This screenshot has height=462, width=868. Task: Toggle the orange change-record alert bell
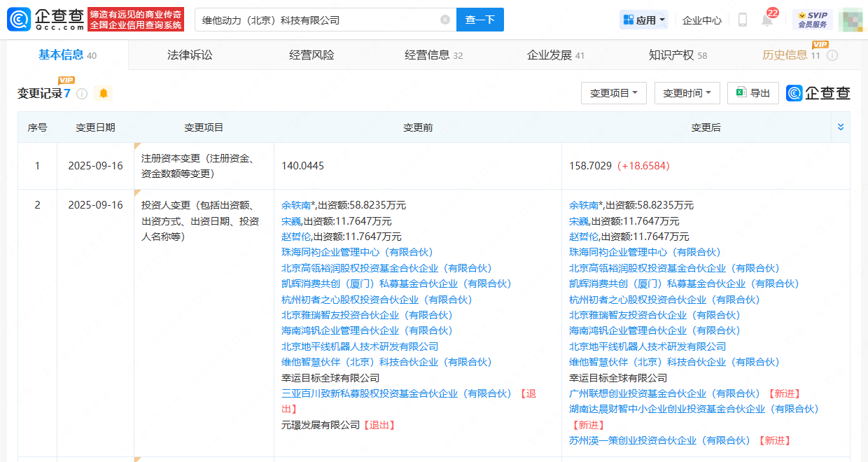[x=104, y=93]
